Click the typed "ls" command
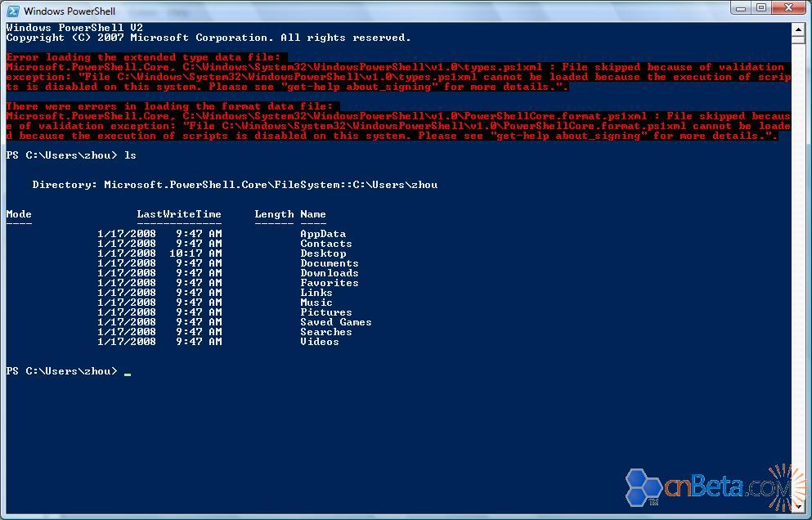The image size is (812, 520). coord(130,155)
